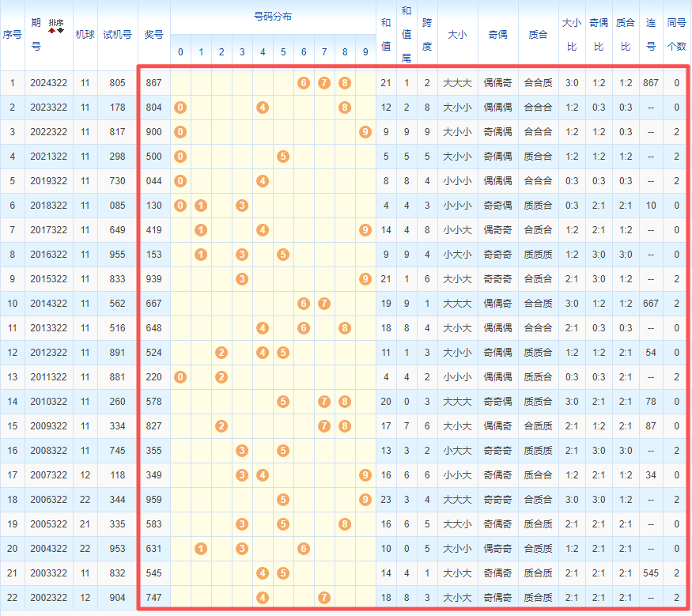Click the 奇偶比 column header
The image size is (692, 616).
click(x=599, y=35)
